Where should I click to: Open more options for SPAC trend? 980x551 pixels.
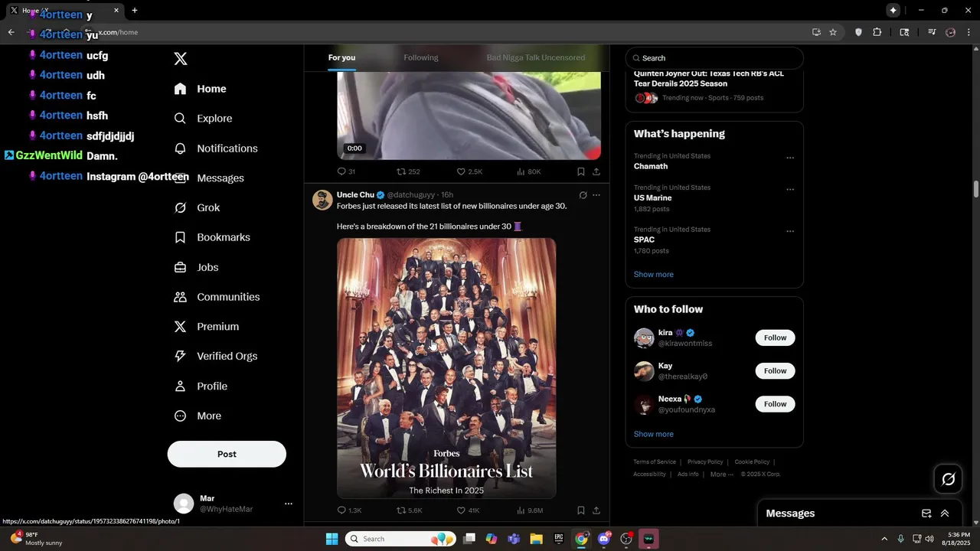(790, 231)
